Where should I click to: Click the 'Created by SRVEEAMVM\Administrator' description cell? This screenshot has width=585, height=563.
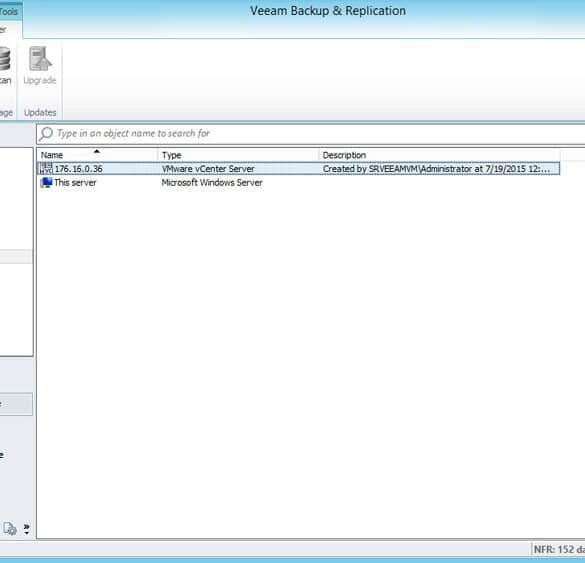436,169
